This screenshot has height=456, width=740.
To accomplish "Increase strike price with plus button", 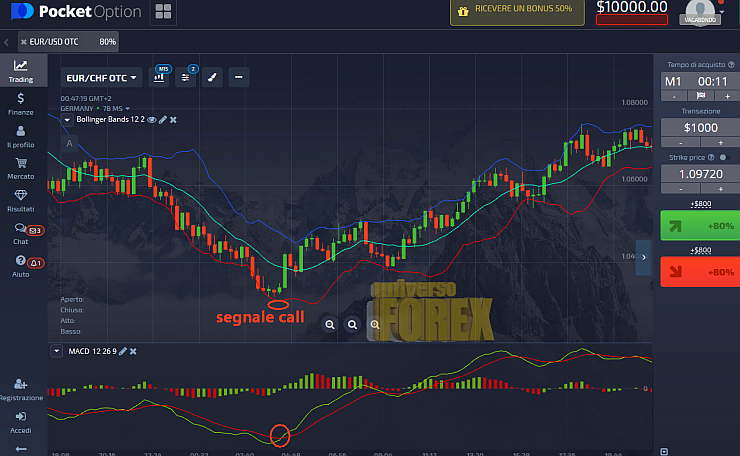I will tap(721, 189).
